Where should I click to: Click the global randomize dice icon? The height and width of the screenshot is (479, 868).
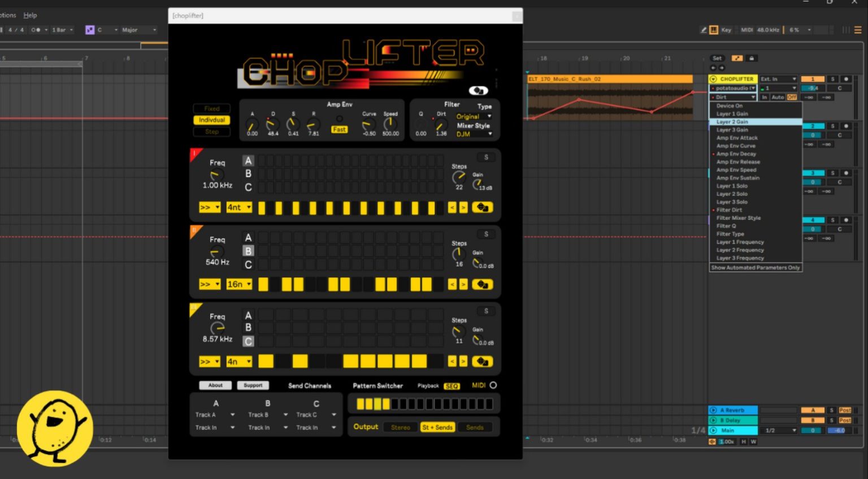(478, 90)
